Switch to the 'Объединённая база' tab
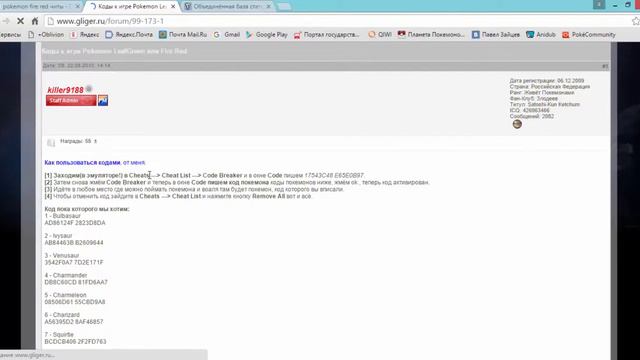The image size is (640, 360). point(227,7)
